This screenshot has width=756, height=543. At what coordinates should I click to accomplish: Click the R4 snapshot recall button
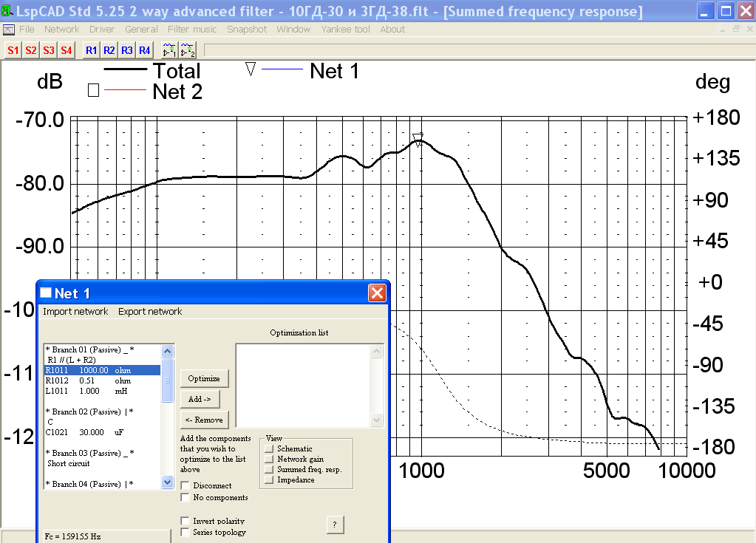[145, 50]
